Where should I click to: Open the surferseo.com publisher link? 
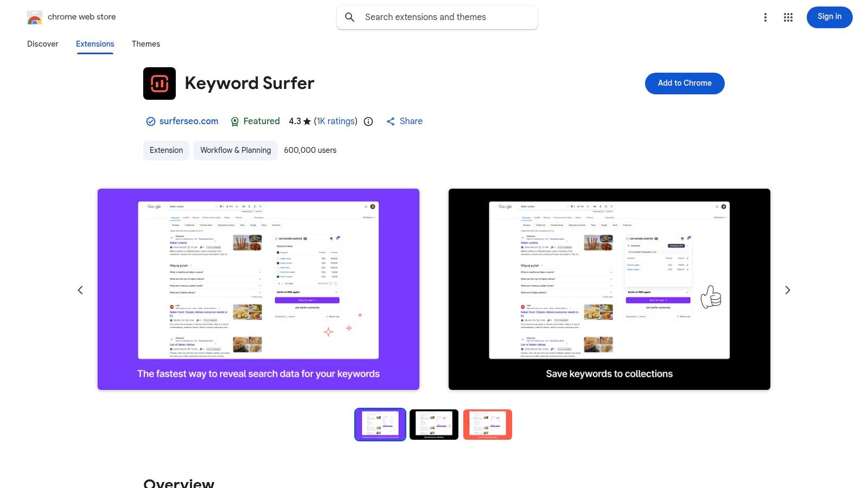[x=189, y=121]
